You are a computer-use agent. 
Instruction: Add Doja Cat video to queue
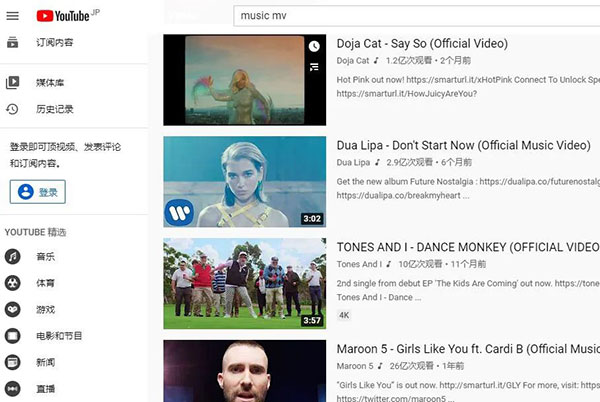pos(314,67)
